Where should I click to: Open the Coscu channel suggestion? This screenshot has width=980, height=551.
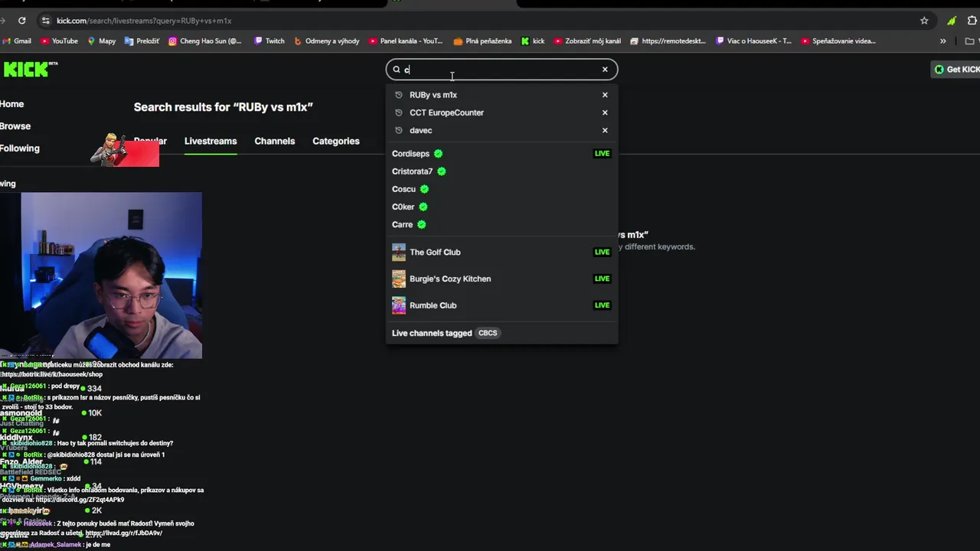501,189
